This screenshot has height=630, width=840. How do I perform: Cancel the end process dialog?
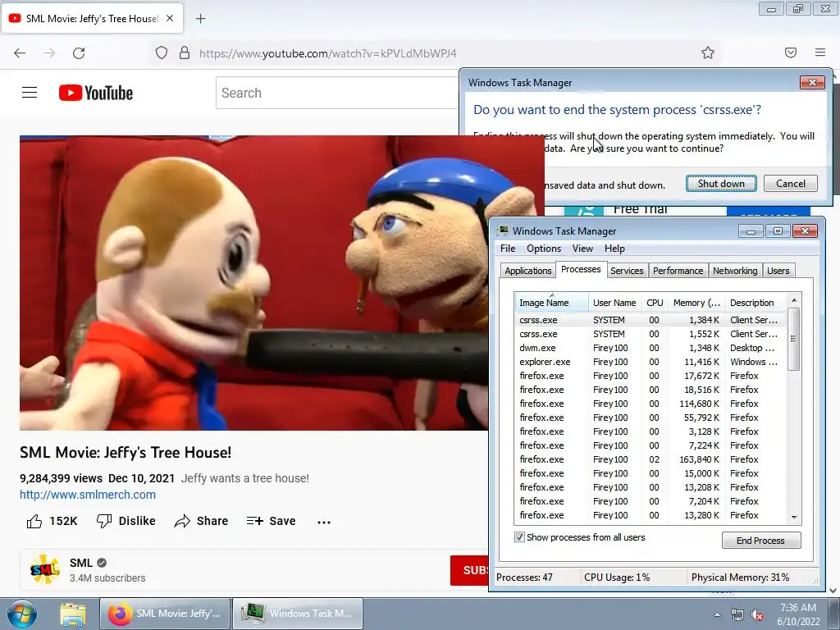tap(791, 183)
